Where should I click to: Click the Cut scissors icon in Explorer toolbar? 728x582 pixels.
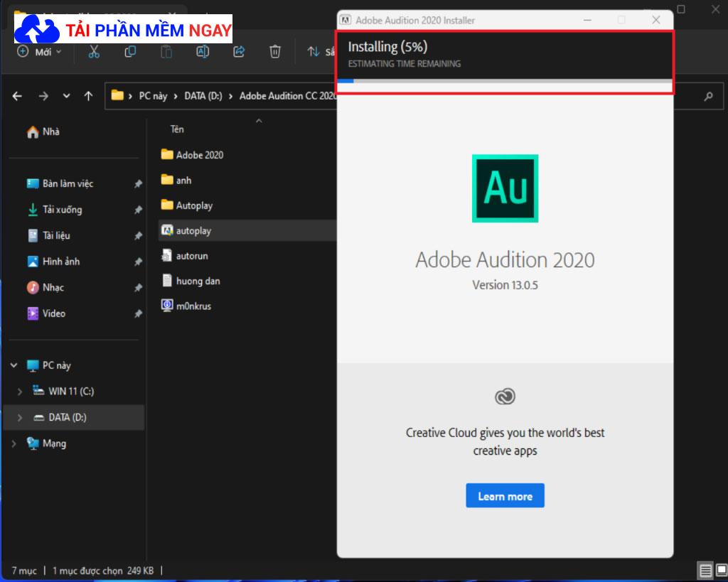click(x=94, y=51)
